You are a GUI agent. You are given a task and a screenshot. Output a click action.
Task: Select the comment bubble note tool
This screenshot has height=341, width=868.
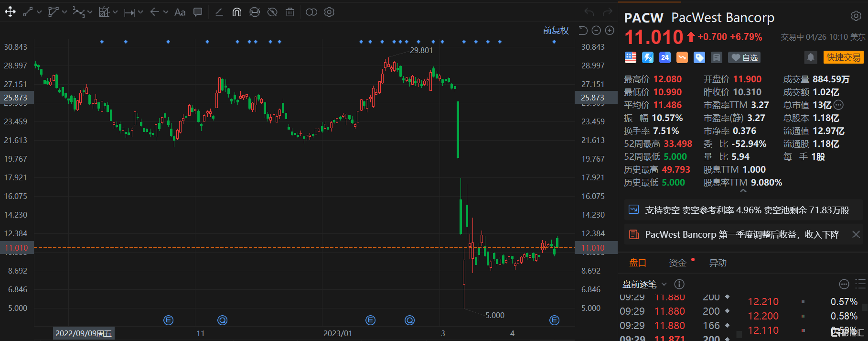point(198,12)
